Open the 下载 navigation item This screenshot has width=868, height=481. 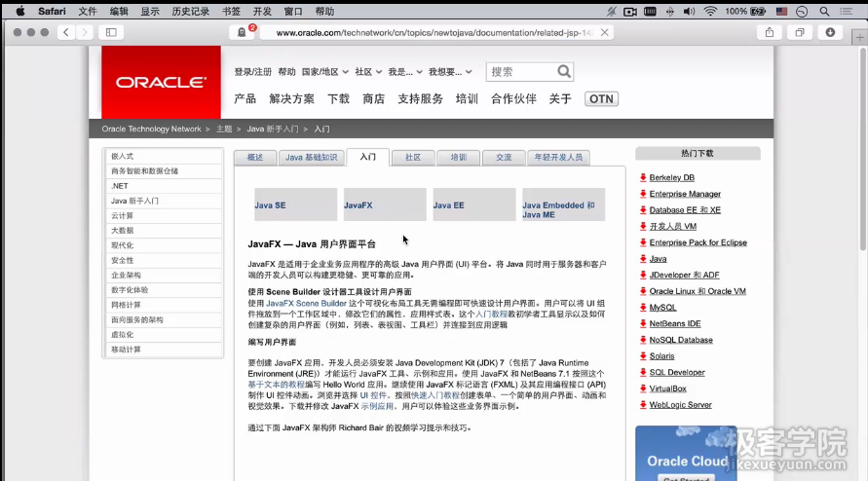(x=338, y=99)
